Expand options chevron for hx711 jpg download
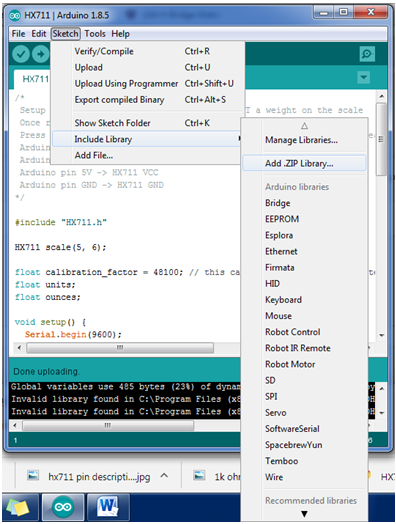The image size is (396, 524). 164,476
